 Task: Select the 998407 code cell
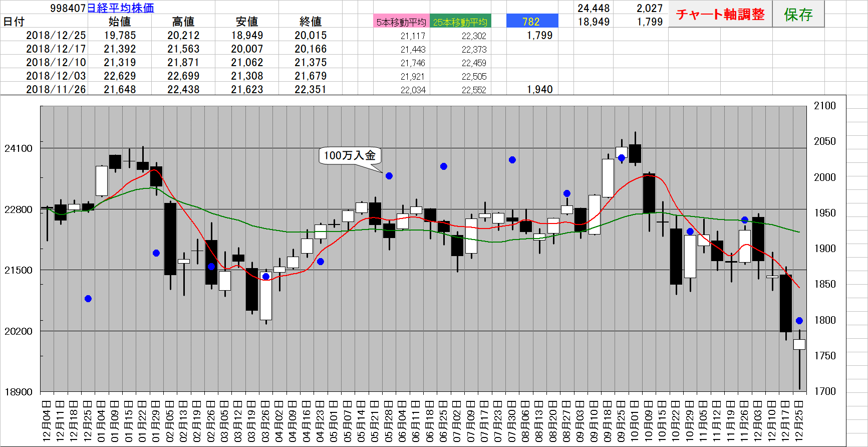[x=68, y=8]
